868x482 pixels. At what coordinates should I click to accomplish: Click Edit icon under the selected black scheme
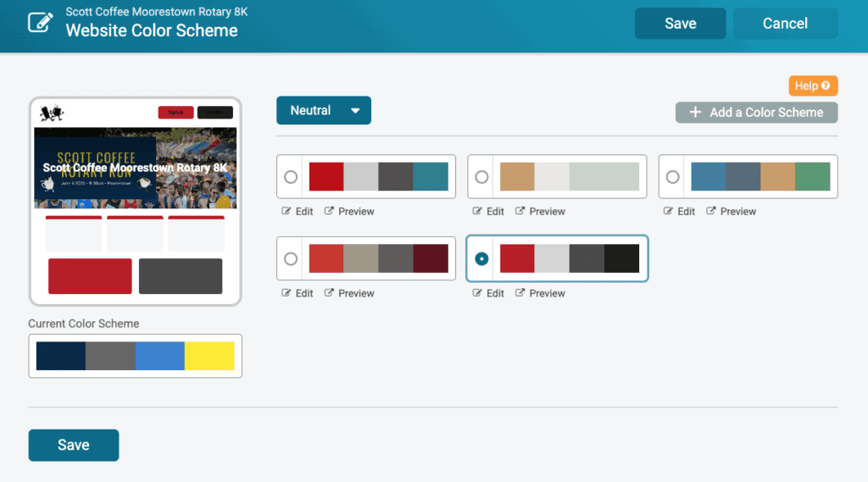point(478,293)
